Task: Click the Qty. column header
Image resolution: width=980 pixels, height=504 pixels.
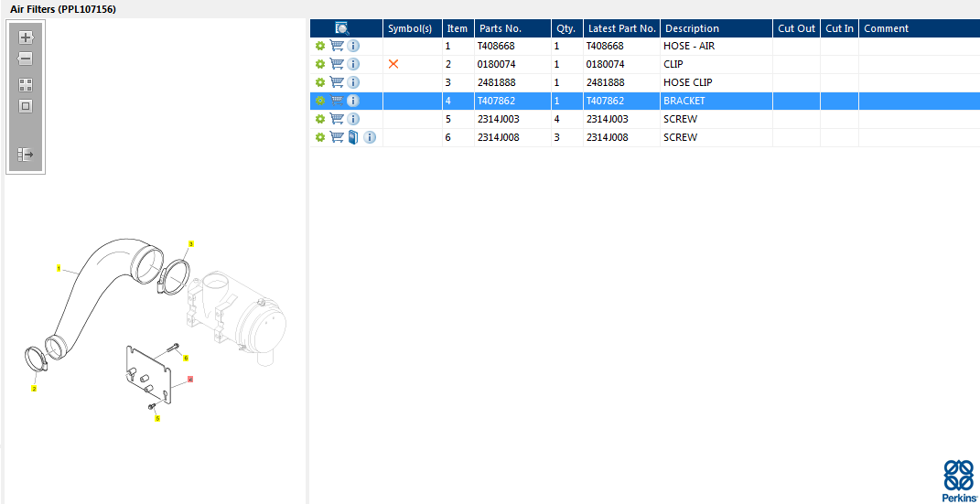Action: click(x=567, y=28)
